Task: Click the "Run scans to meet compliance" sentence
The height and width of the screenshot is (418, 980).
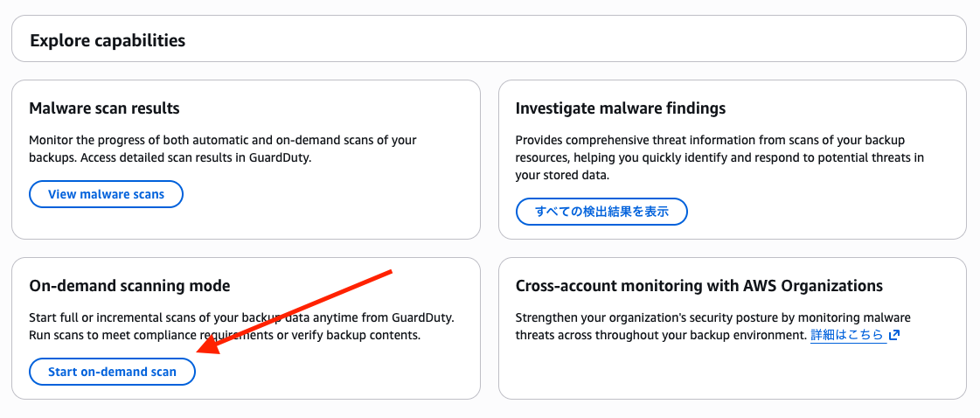Action: [225, 335]
